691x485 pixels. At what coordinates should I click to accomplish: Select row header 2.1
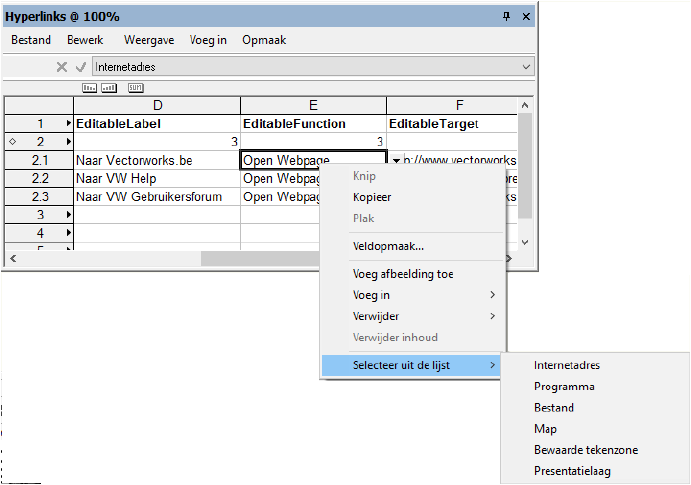tap(39, 160)
